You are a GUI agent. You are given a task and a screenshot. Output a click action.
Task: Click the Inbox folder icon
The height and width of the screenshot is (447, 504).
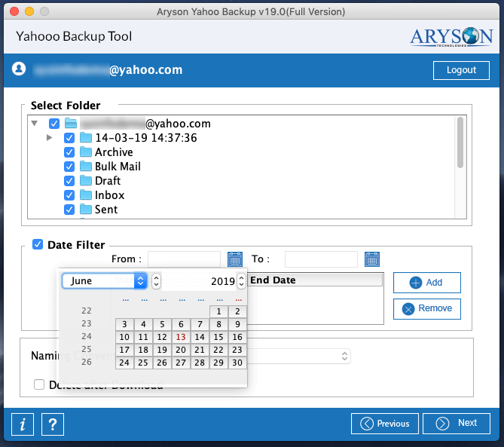point(85,195)
